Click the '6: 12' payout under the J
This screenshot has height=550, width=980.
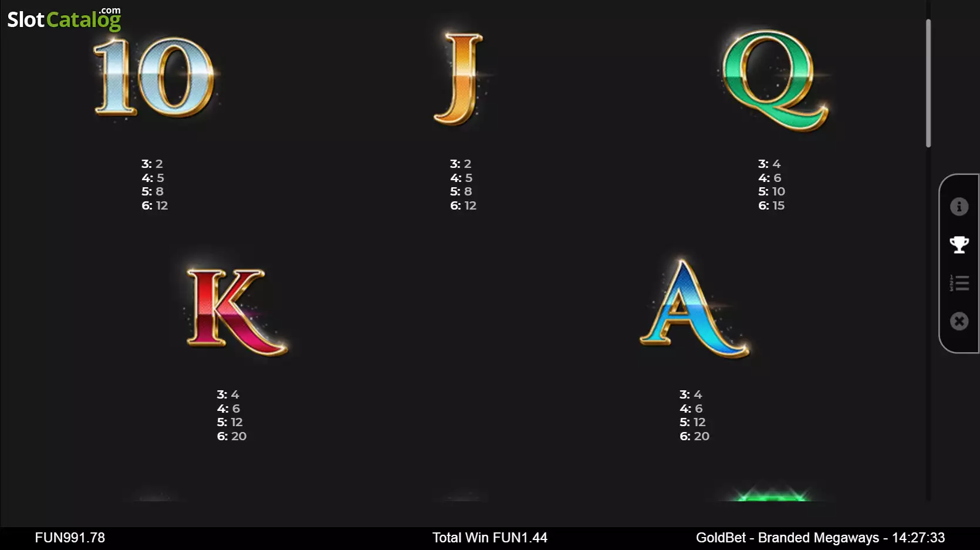click(x=464, y=205)
